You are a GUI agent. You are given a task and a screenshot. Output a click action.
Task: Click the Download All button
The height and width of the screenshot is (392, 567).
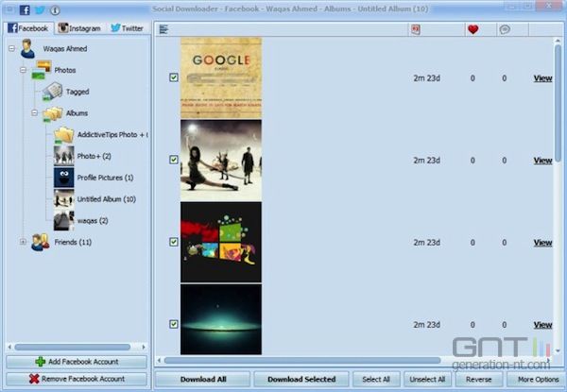[x=203, y=380]
